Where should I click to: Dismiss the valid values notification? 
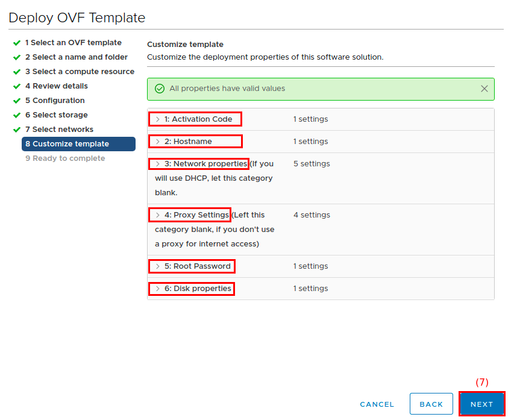[x=484, y=88]
